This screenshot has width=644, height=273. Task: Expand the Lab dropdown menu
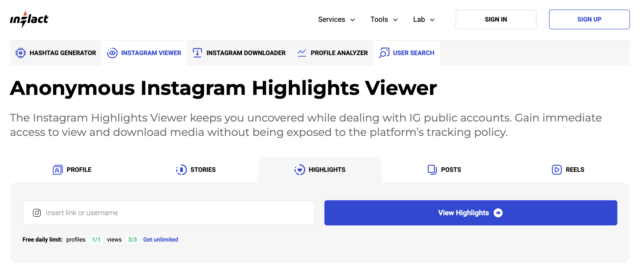(424, 19)
